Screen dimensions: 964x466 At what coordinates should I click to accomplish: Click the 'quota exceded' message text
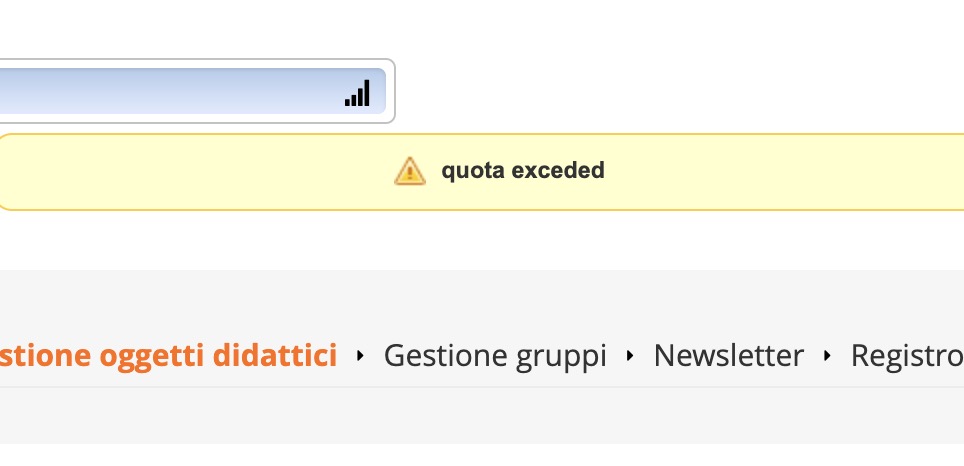click(x=523, y=171)
